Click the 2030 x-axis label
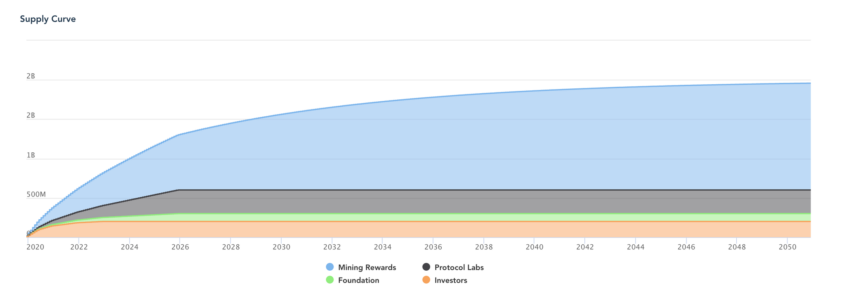The height and width of the screenshot is (297, 868). coord(282,247)
